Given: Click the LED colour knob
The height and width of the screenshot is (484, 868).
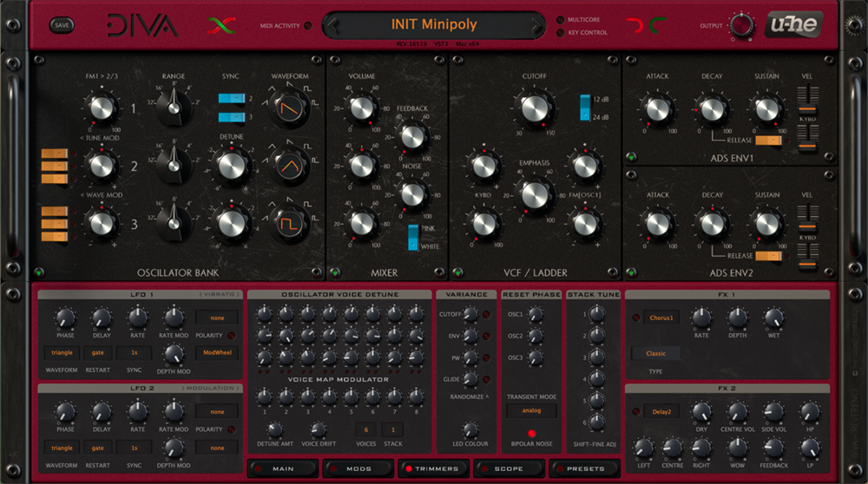Looking at the screenshot, I should click(470, 429).
